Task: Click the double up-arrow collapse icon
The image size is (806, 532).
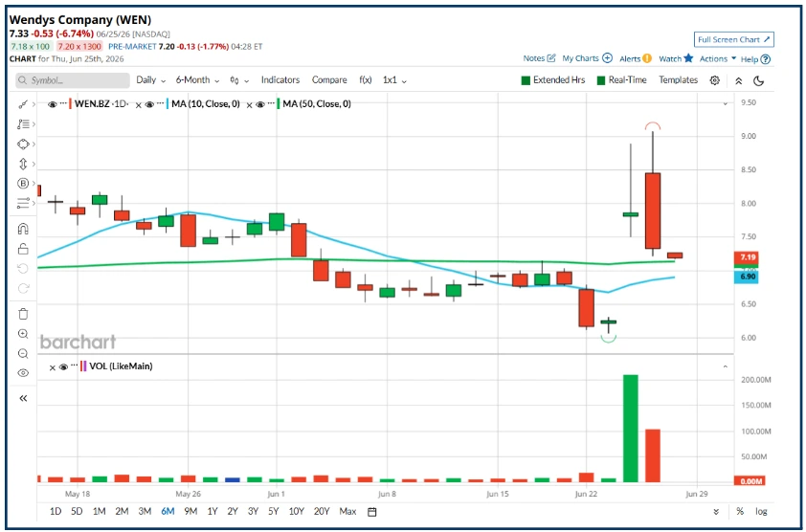Action: tap(739, 80)
